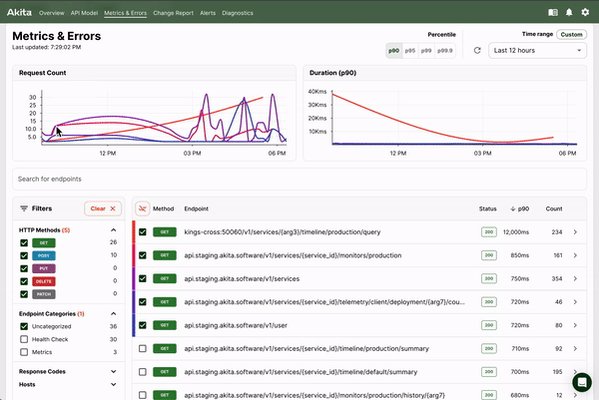Select p99.9 percentile
Viewport: 599px width, 400px height.
pyautogui.click(x=445, y=50)
